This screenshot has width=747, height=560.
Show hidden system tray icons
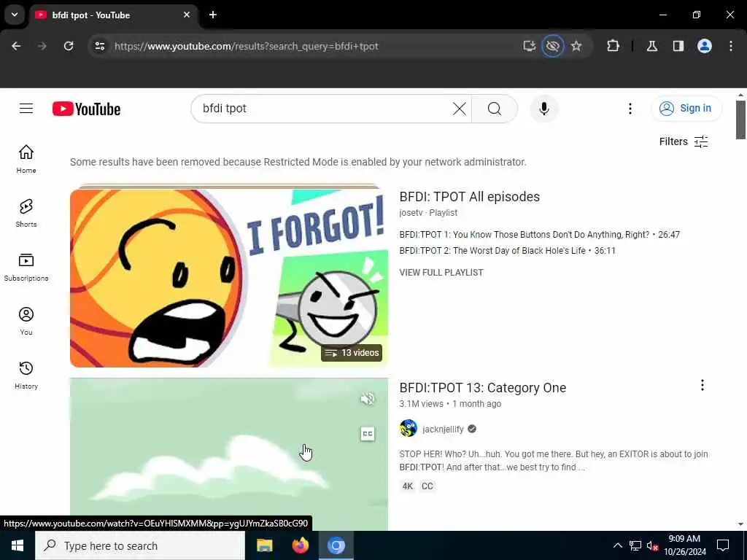coord(617,545)
